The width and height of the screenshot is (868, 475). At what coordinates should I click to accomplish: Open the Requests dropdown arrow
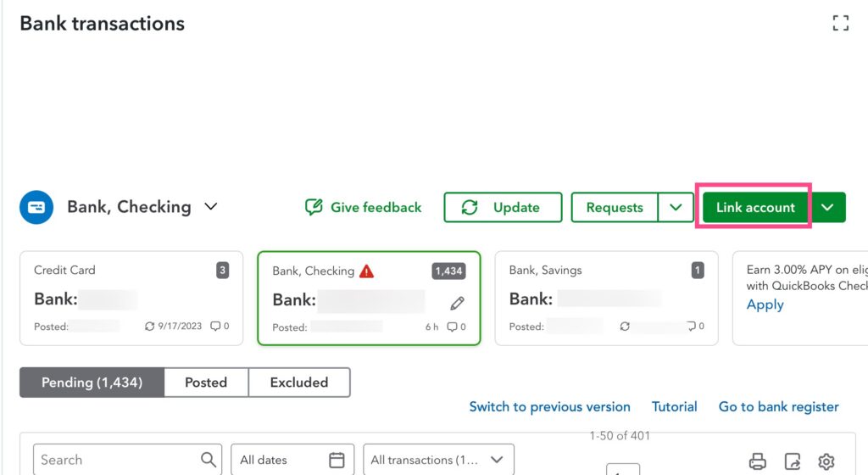pos(676,207)
